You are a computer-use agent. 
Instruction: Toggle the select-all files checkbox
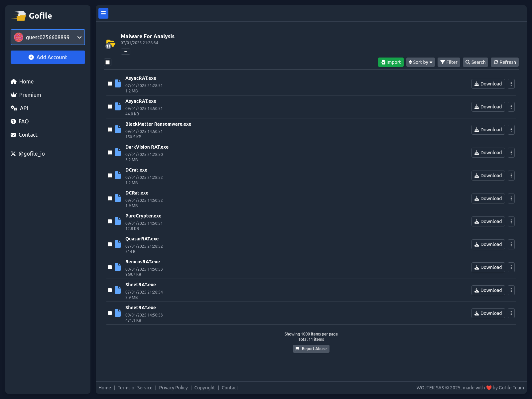point(107,62)
